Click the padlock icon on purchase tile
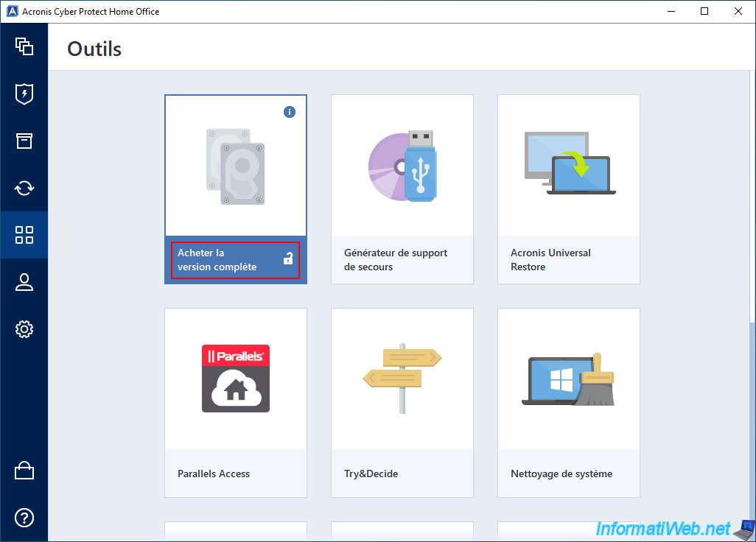This screenshot has width=756, height=542. [x=288, y=258]
